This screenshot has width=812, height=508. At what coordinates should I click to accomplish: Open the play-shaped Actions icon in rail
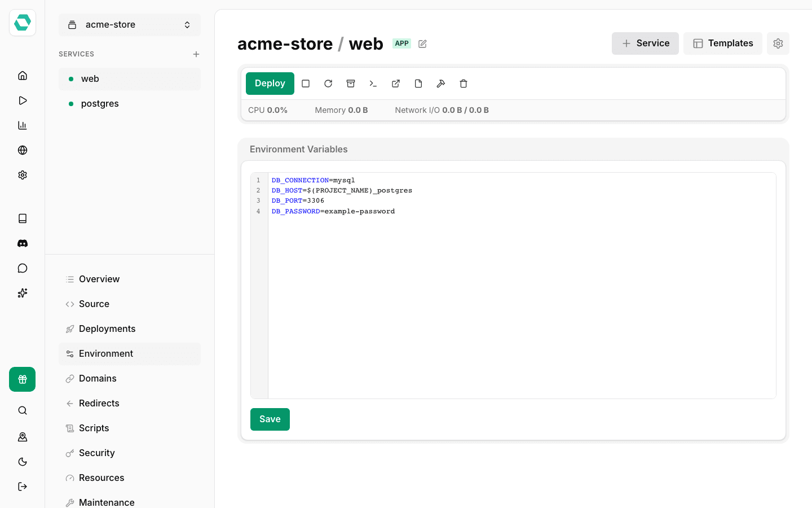pyautogui.click(x=23, y=100)
